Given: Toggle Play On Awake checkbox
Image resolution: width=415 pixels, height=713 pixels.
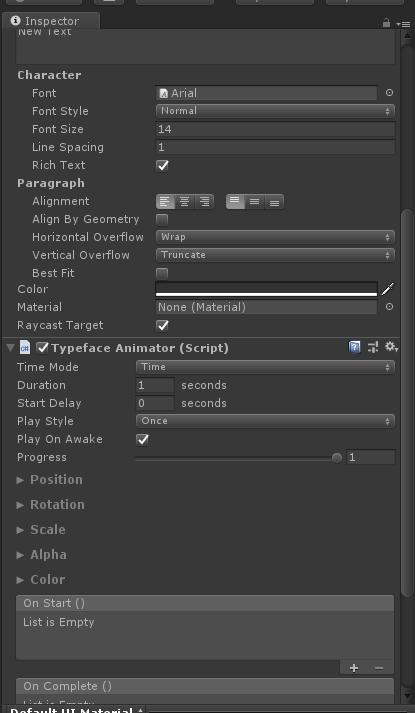Looking at the screenshot, I should pyautogui.click(x=143, y=440).
